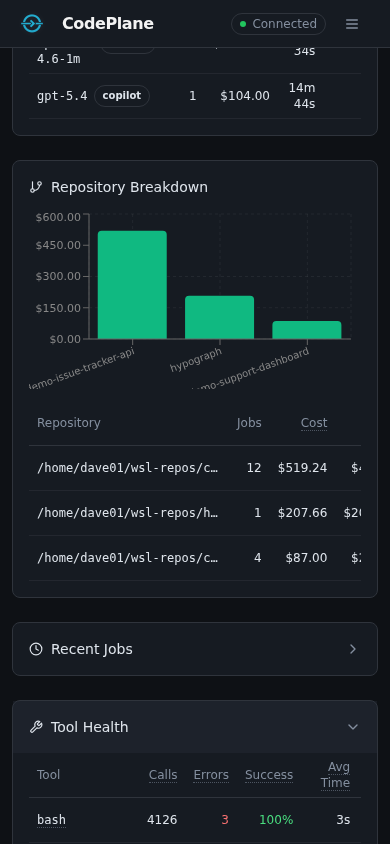Click the $600.00 y-axis label
Image resolution: width=390 pixels, height=844 pixels.
(x=58, y=217)
